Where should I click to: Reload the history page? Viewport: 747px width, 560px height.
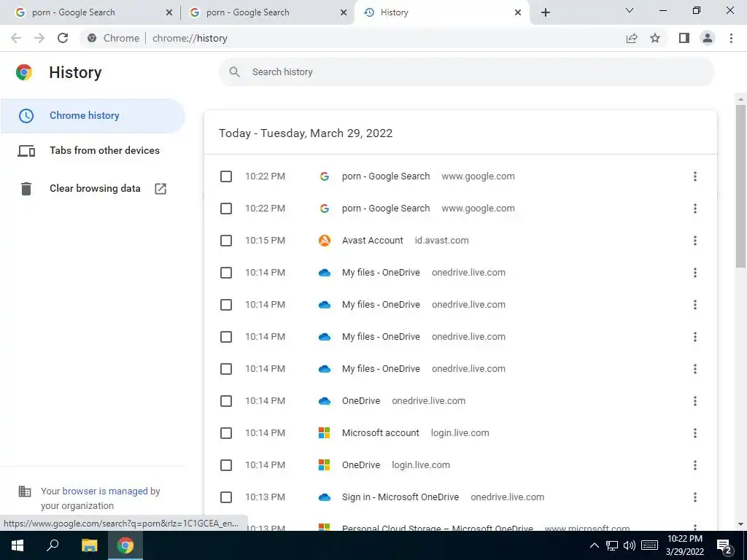(63, 38)
